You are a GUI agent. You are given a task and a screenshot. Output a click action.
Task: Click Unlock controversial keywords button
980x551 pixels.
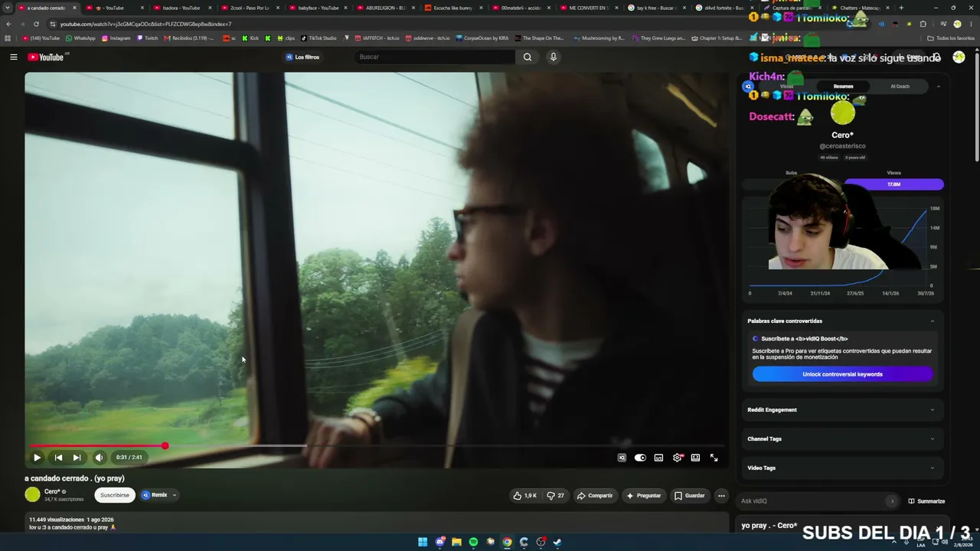[x=842, y=374]
